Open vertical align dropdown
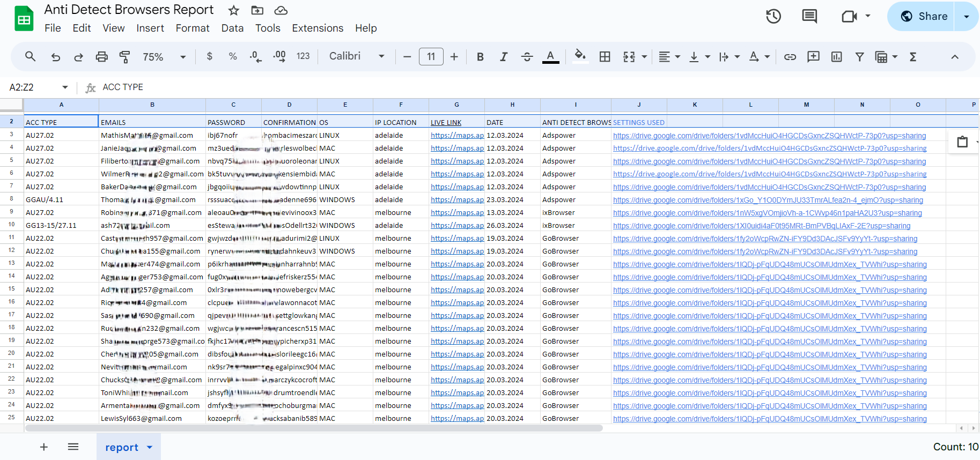Viewport: 980px width, 460px height. pos(699,57)
